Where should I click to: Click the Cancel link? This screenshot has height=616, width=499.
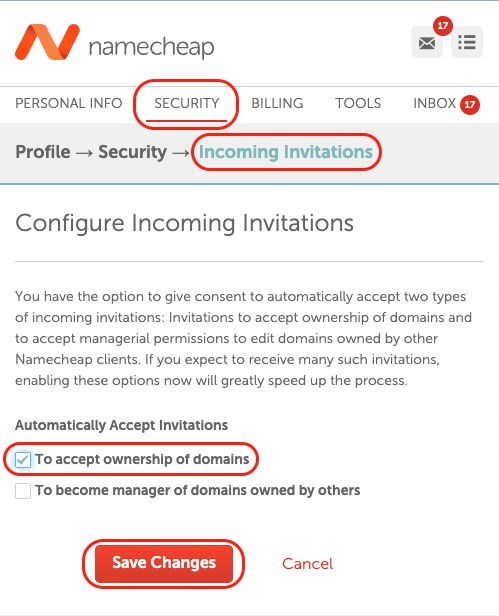click(x=307, y=564)
